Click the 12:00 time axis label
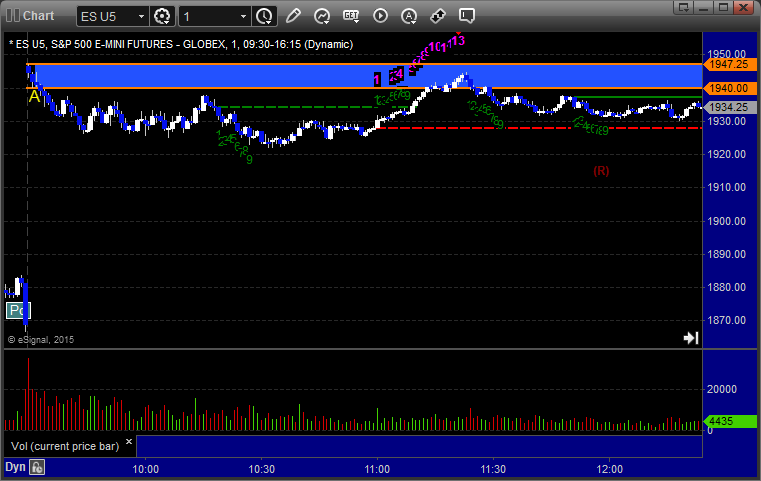761x481 pixels. tap(610, 469)
